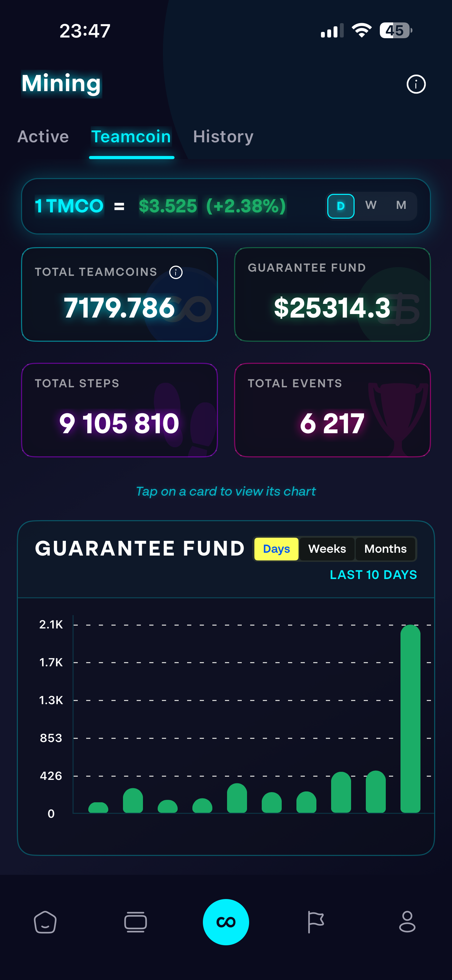Switch to the Active tab

43,137
